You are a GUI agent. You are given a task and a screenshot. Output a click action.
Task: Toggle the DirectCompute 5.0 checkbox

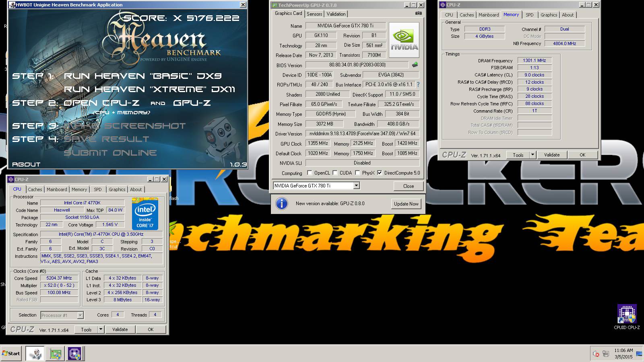pyautogui.click(x=380, y=173)
